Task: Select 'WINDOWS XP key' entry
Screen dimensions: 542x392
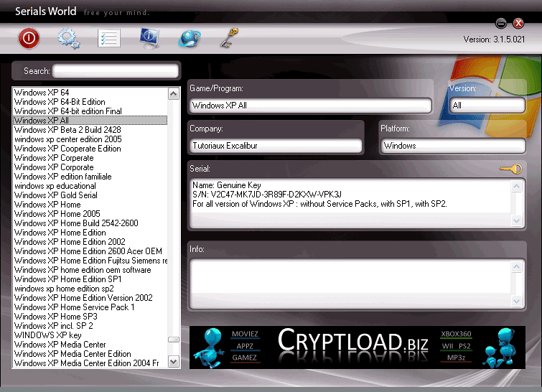Action: (90, 335)
